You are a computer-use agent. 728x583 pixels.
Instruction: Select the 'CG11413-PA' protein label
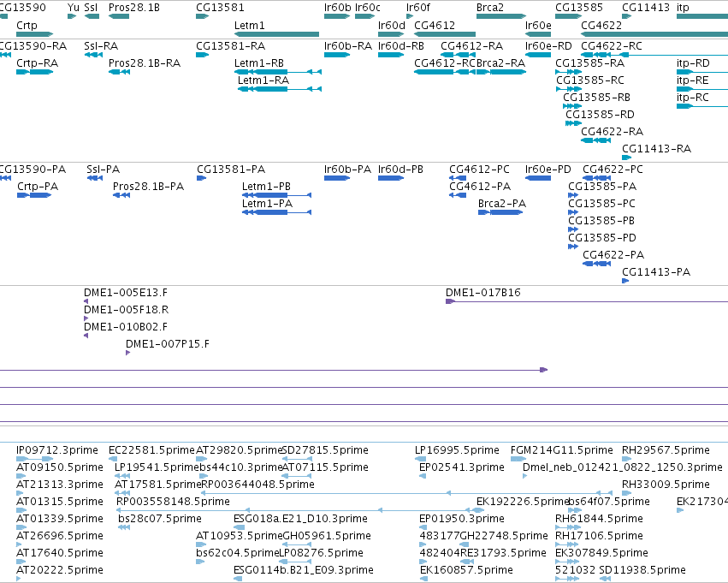tap(656, 271)
